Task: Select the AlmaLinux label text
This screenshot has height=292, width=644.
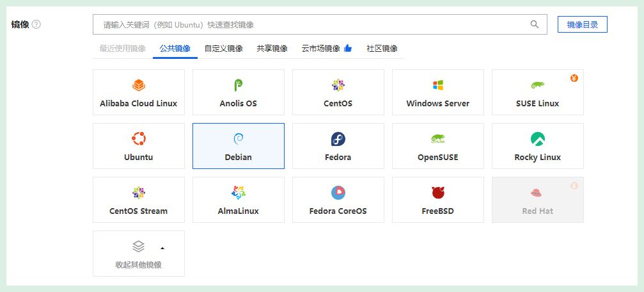Action: click(238, 211)
